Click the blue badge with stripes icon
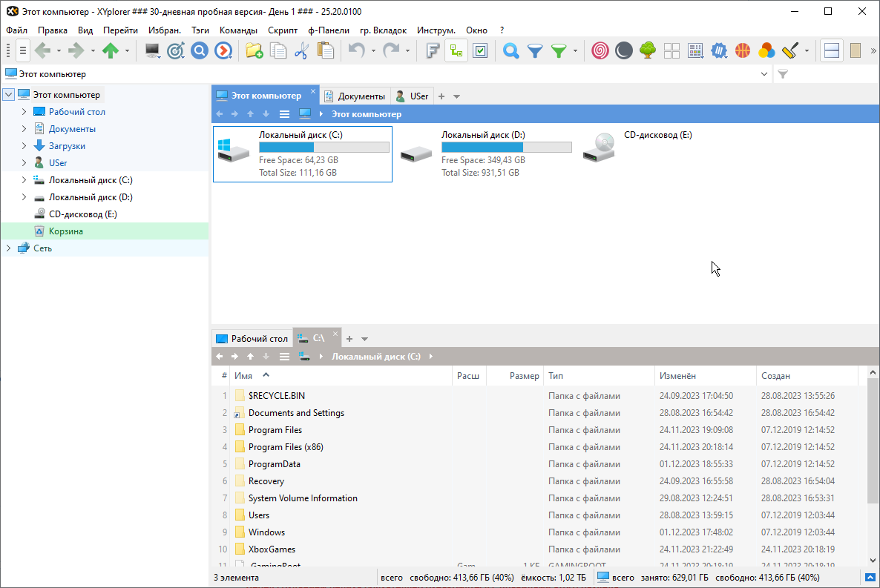The image size is (880, 588). pos(719,50)
